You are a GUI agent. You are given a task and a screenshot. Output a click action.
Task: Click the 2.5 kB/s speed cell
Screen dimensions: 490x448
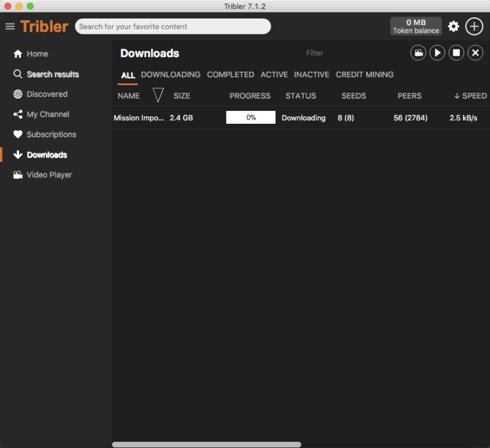click(464, 118)
